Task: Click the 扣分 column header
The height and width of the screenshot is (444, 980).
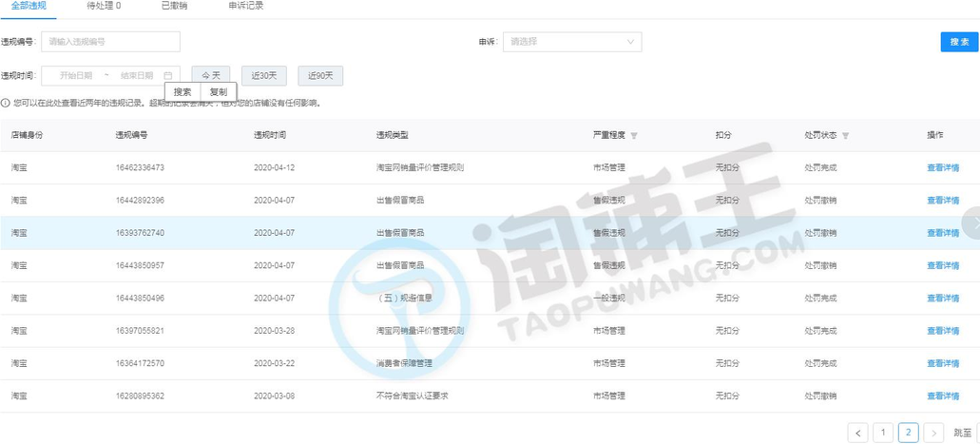Action: click(x=723, y=136)
